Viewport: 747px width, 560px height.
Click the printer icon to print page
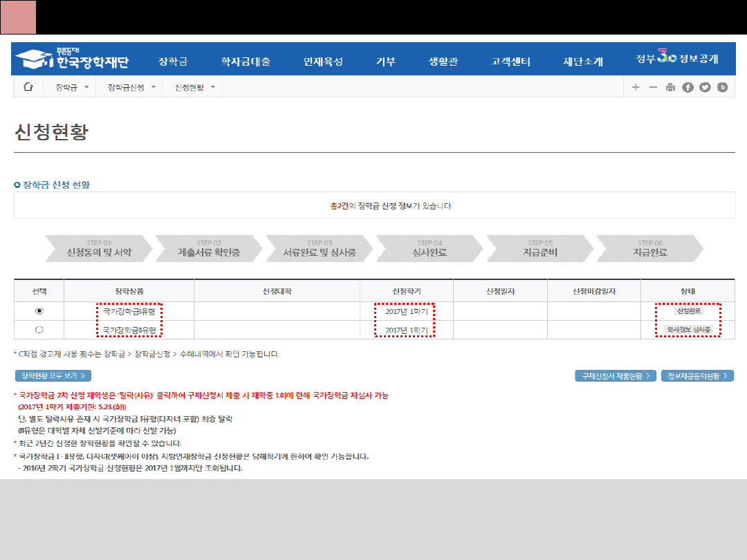[x=670, y=87]
